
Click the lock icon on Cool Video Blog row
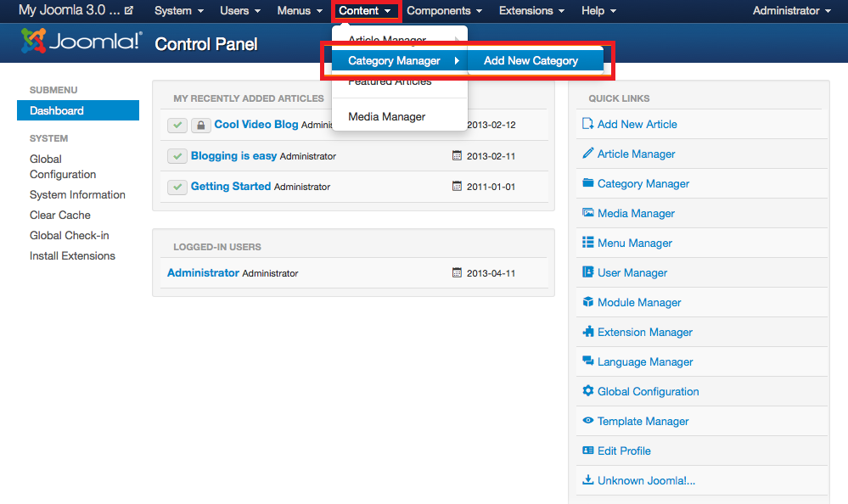200,126
